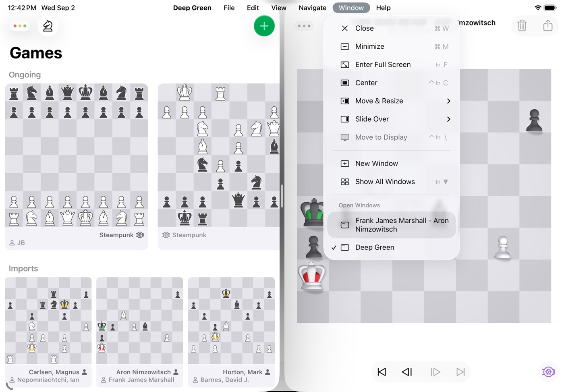Choose Center from the Window menu
Viewport: 564px width, 392px height.
(x=392, y=83)
